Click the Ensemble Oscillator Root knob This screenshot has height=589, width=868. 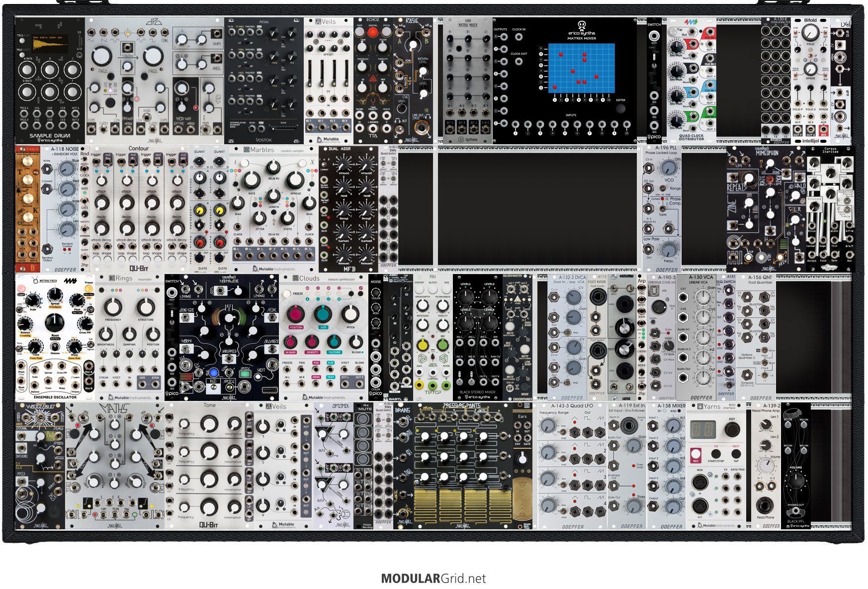[x=55, y=323]
